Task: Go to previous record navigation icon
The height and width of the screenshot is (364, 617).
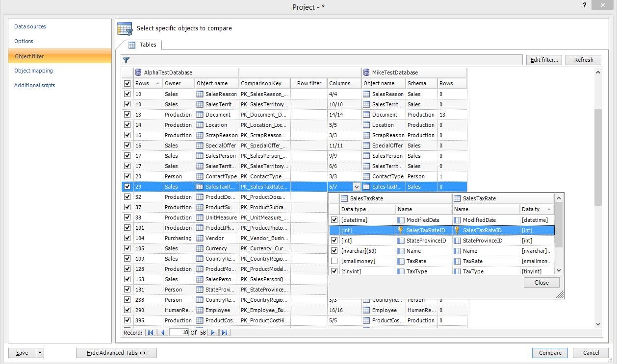Action: click(162, 332)
